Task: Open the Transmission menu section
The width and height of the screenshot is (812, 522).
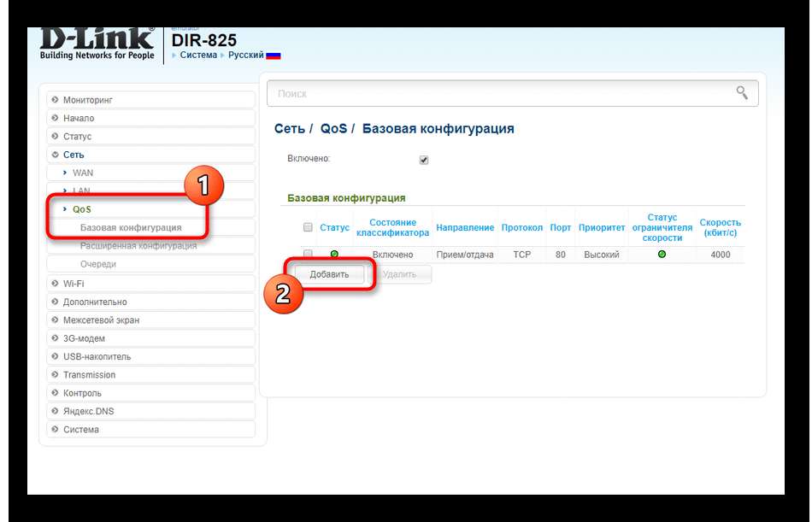Action: pyautogui.click(x=150, y=374)
